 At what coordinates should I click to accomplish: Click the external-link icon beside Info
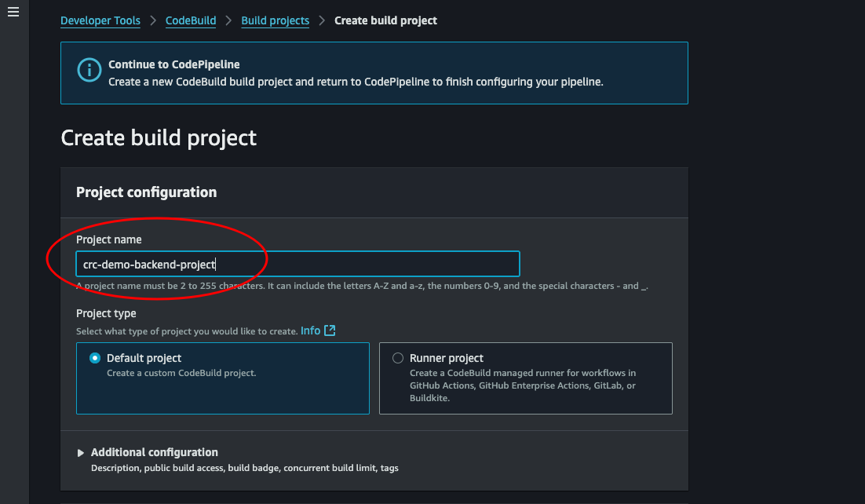tap(330, 330)
